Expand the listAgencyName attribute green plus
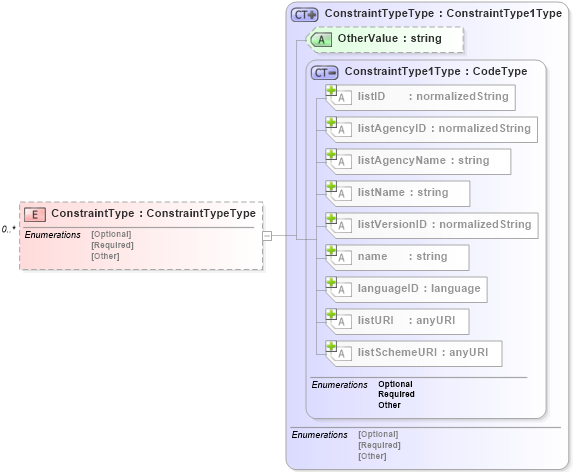574x472 pixels. point(331,154)
